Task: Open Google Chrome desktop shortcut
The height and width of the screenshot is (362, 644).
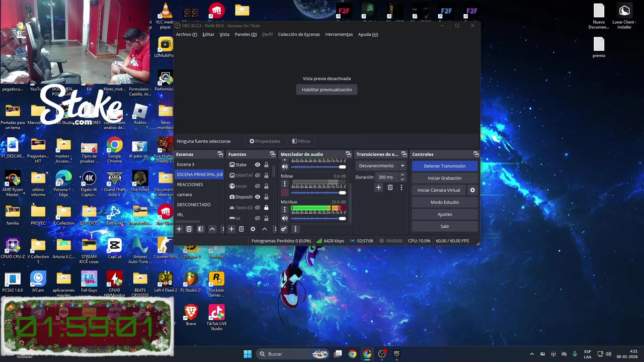Action: coord(114,151)
